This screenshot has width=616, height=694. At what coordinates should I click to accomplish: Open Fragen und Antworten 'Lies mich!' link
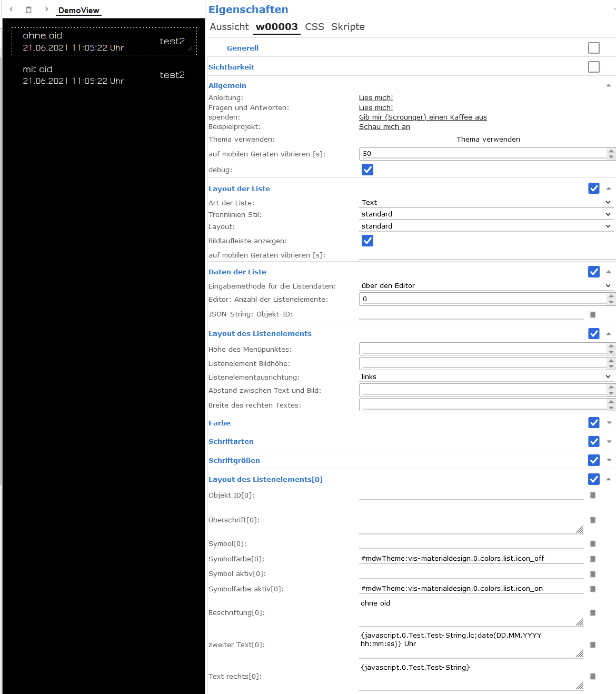click(376, 108)
